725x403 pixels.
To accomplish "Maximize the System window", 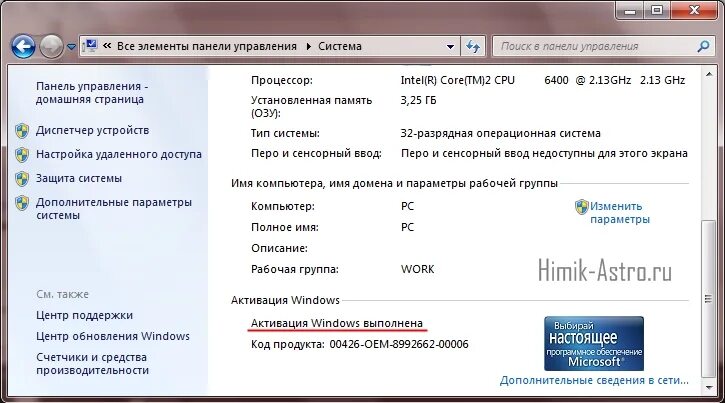I will [x=657, y=10].
